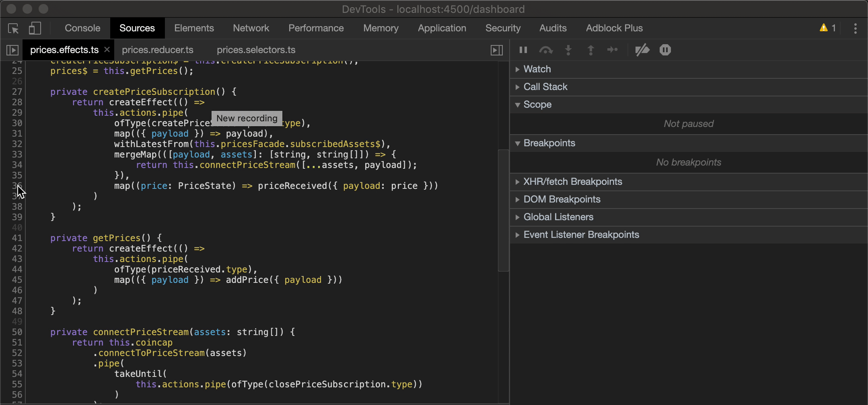Click the step over function icon

tap(546, 50)
